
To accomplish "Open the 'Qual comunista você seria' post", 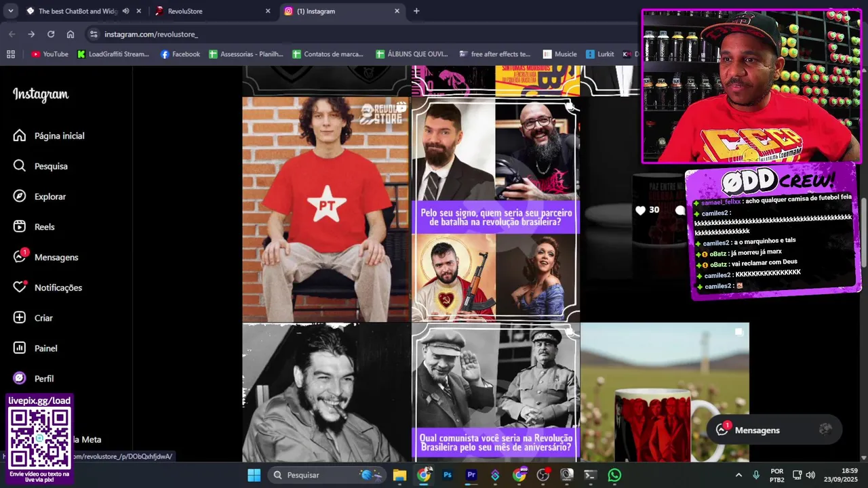I will (x=496, y=392).
